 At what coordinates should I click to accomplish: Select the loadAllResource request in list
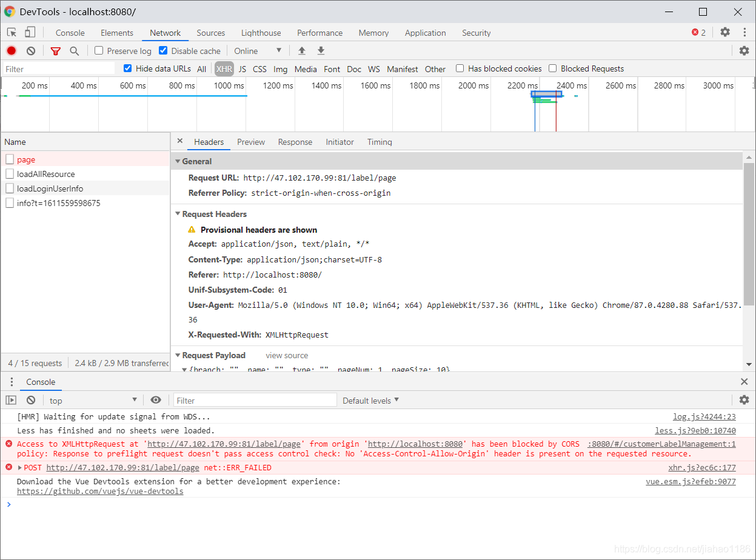(x=46, y=174)
